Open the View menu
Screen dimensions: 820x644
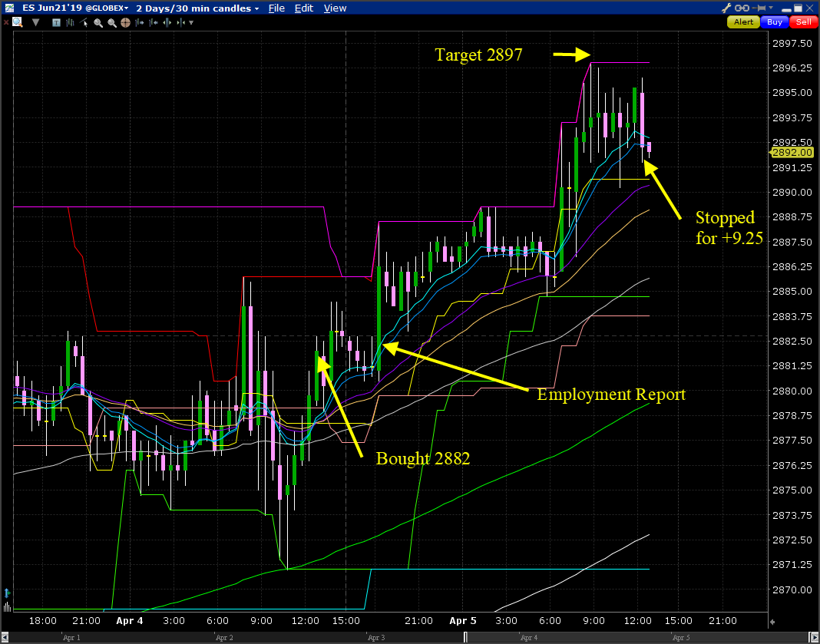point(336,8)
